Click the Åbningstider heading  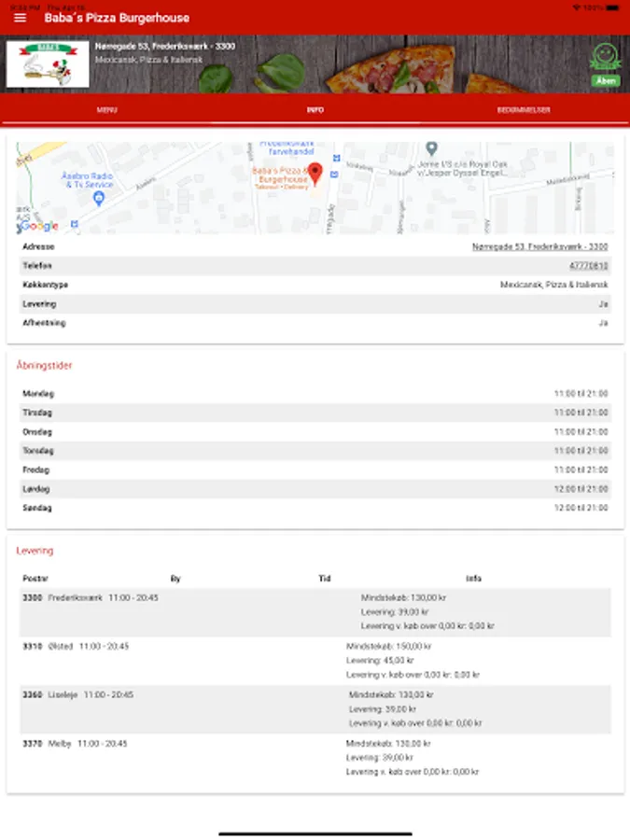[x=44, y=365]
